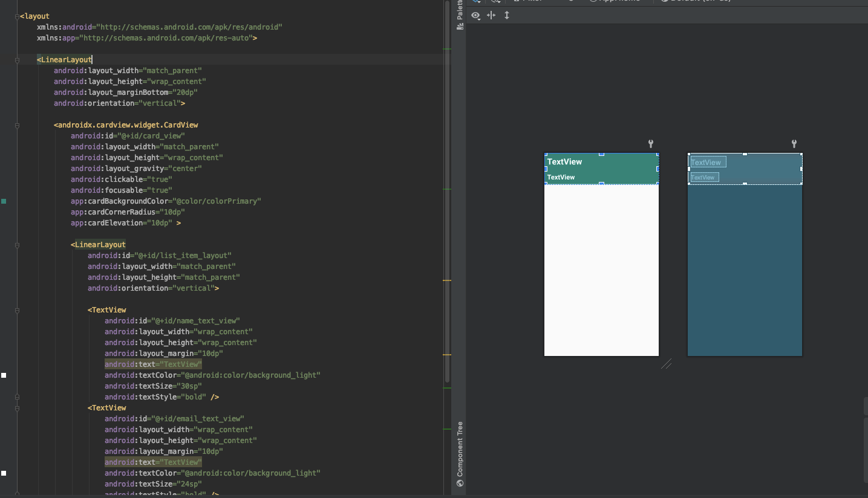Click the white swatch next to the textColor attribute

tap(4, 375)
